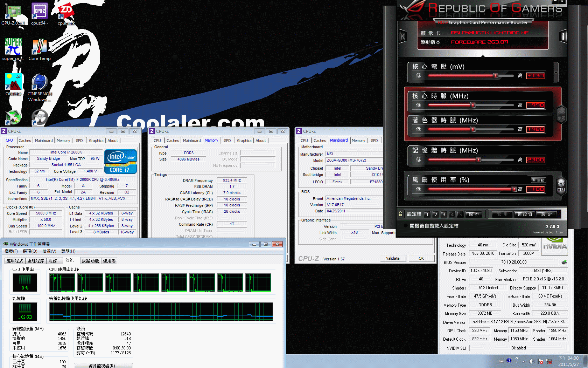Open the custom fan (自訂) gear icon
588x368 pixels.
pos(561,185)
